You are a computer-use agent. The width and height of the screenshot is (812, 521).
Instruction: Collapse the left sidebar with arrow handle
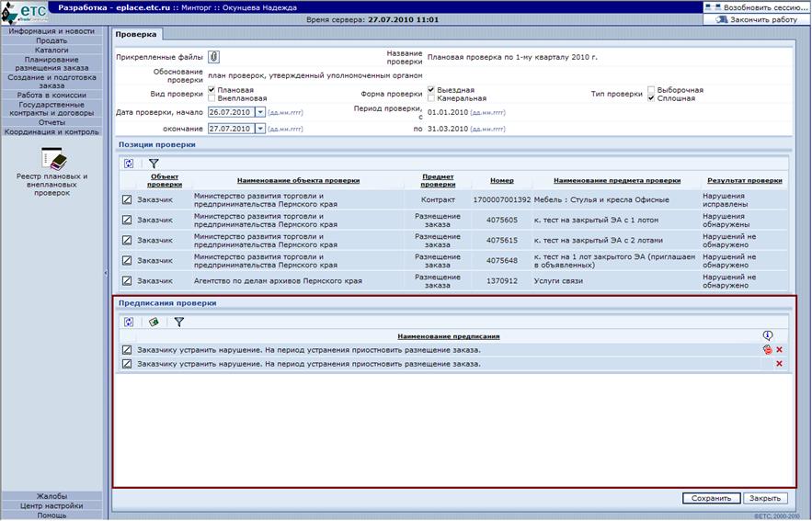pyautogui.click(x=106, y=273)
